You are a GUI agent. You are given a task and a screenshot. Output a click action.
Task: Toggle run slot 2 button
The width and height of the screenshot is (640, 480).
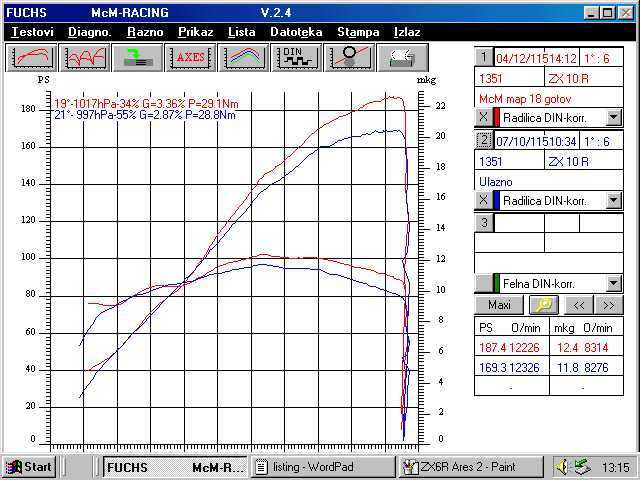coord(484,140)
